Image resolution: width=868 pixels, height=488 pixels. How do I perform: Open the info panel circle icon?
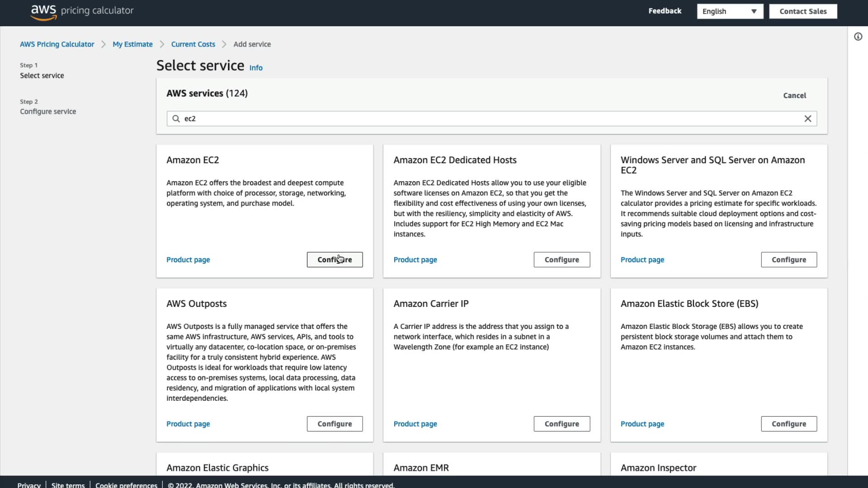coord(858,37)
